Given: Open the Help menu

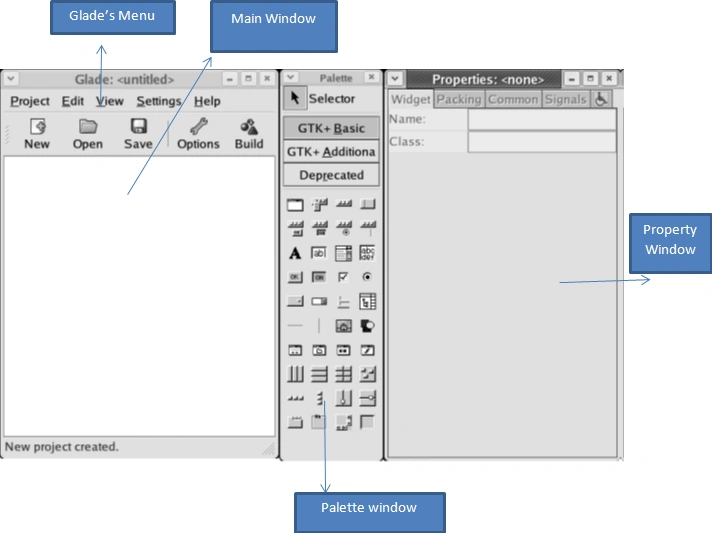Looking at the screenshot, I should 207,101.
